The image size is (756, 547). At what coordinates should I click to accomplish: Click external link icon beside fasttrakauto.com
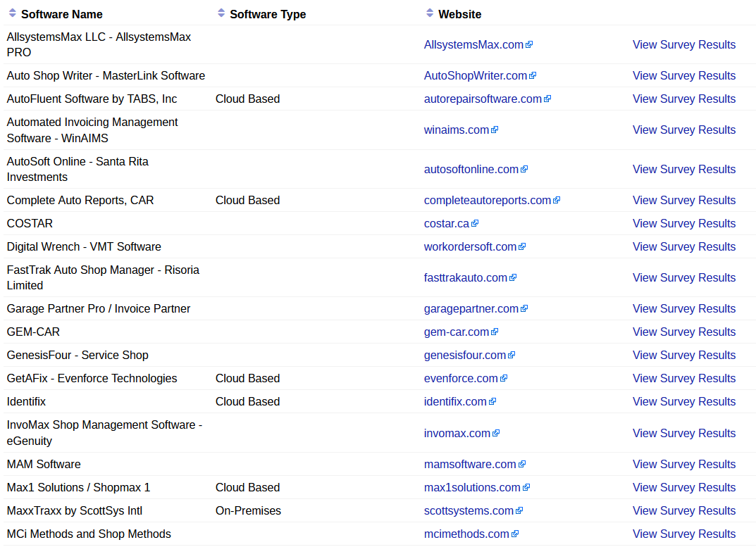pos(513,277)
